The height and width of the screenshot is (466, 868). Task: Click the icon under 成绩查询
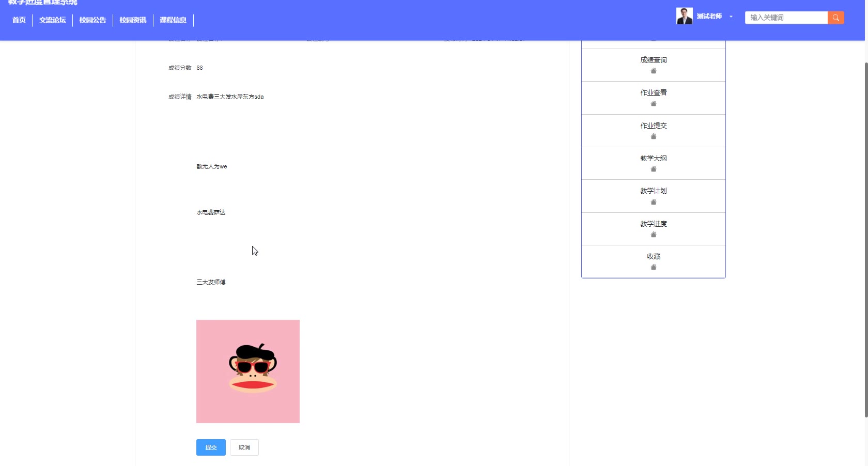654,71
